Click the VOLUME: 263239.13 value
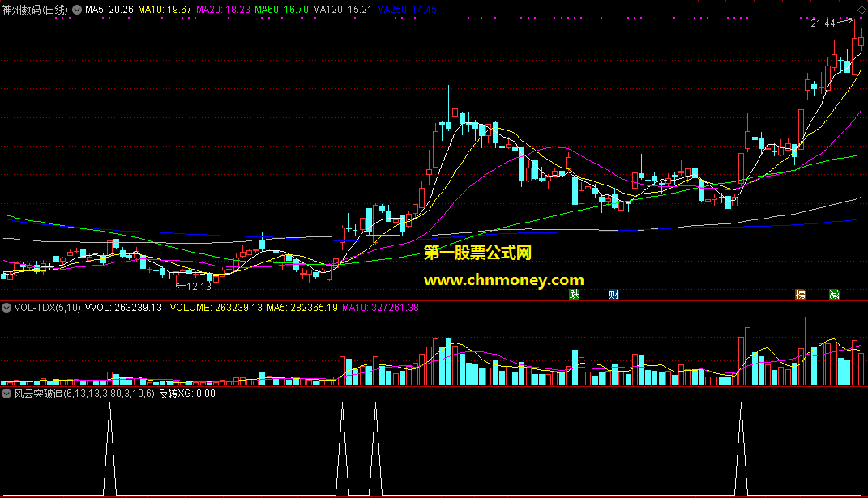The image size is (868, 498). [216, 307]
